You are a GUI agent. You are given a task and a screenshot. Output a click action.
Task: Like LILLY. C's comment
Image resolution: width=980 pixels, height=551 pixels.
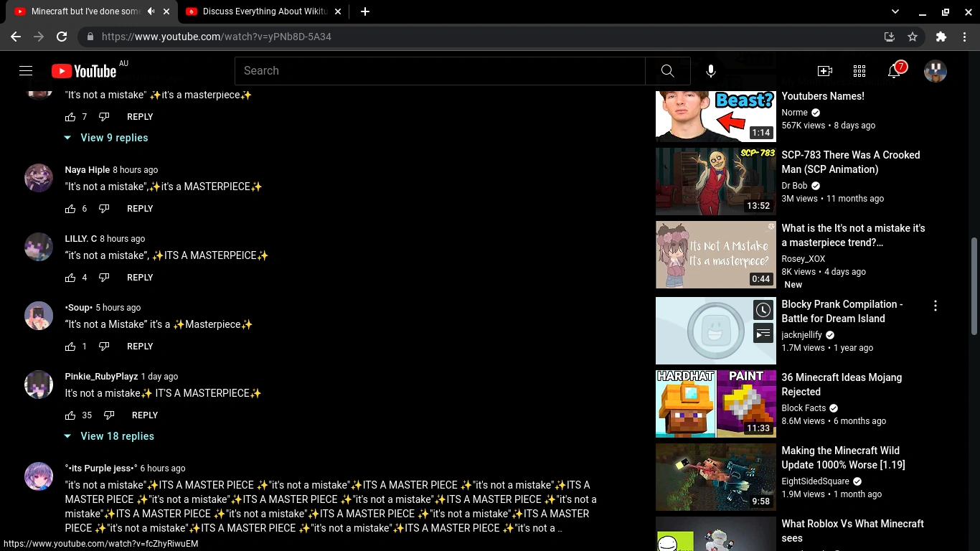(x=70, y=278)
